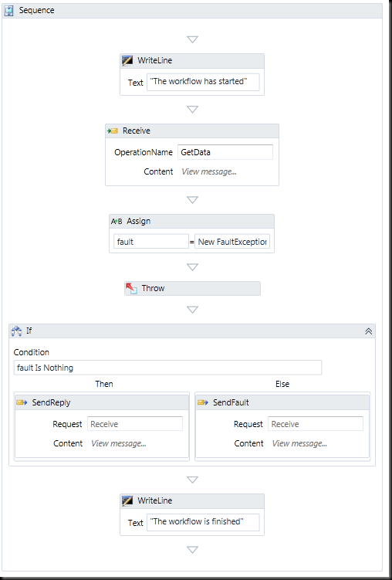Click the Assign activity A+B icon
The height and width of the screenshot is (580, 392).
(117, 221)
